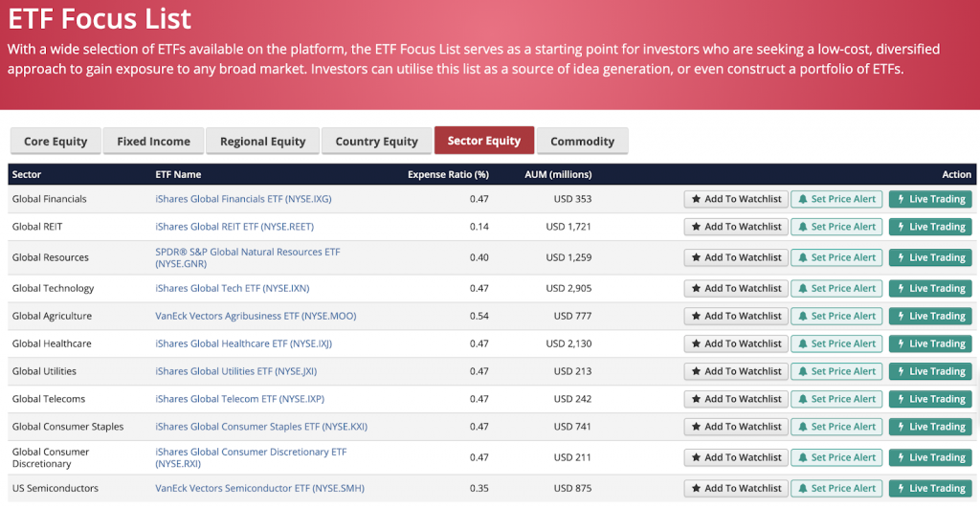Open iShares Global REIT ETF (NYSE.REET) link

[234, 227]
